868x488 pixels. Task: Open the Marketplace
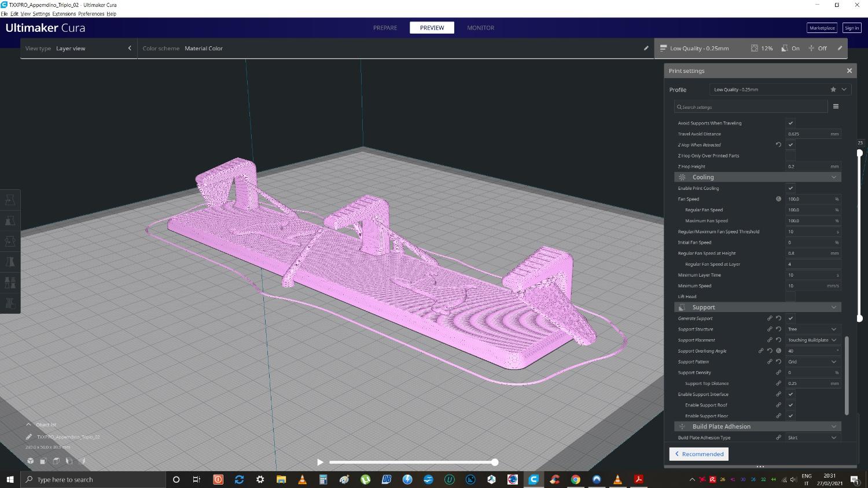point(822,28)
